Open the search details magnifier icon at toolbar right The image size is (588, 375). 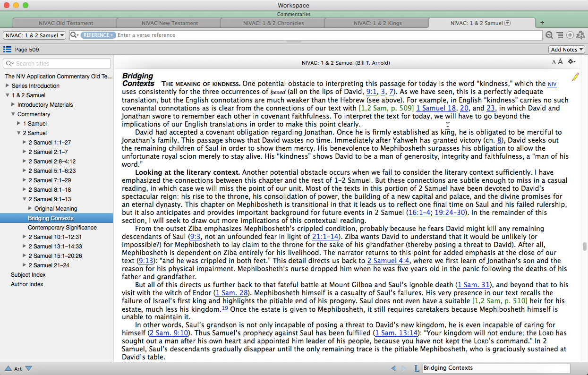coord(549,35)
